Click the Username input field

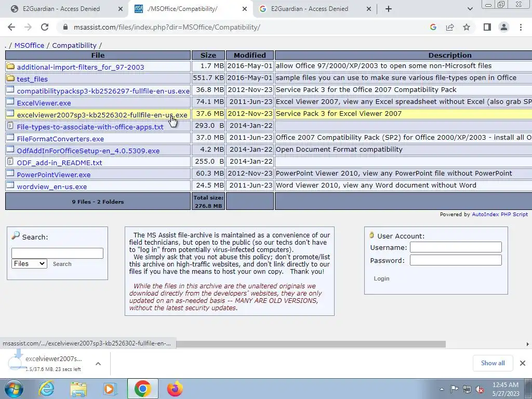[456, 247]
